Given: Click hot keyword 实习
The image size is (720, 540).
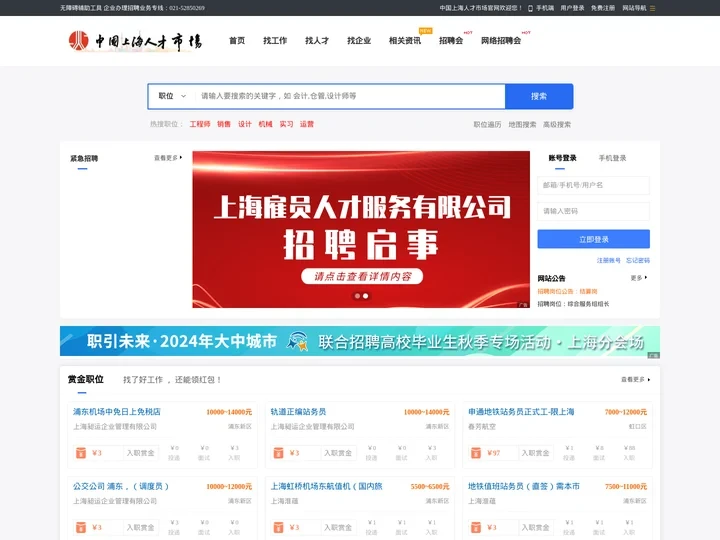Looking at the screenshot, I should (287, 124).
